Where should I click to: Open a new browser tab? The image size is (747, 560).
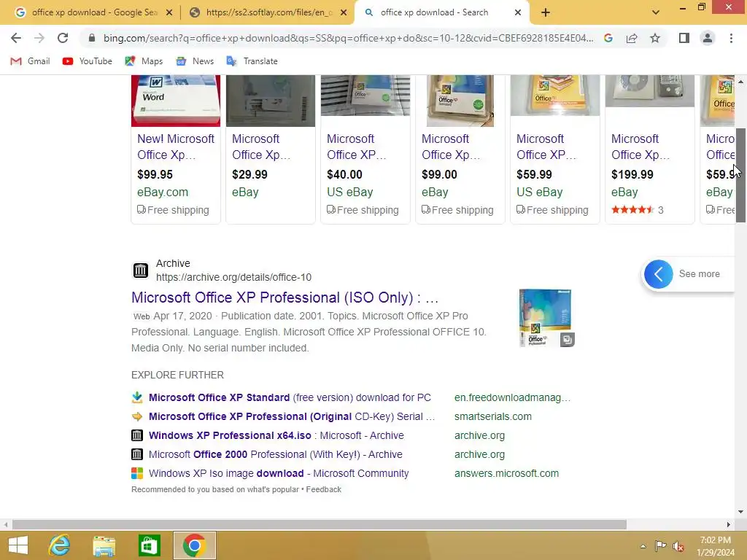[x=546, y=13]
